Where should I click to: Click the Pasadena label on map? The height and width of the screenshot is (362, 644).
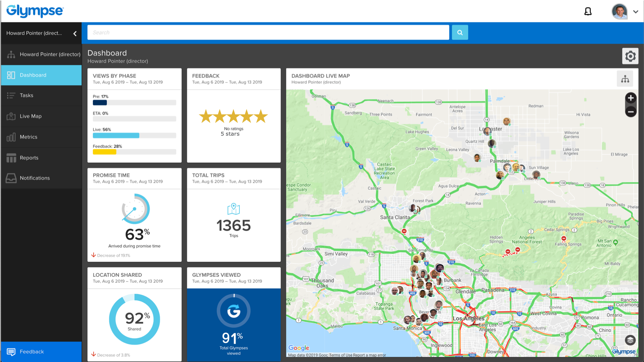[x=493, y=290]
